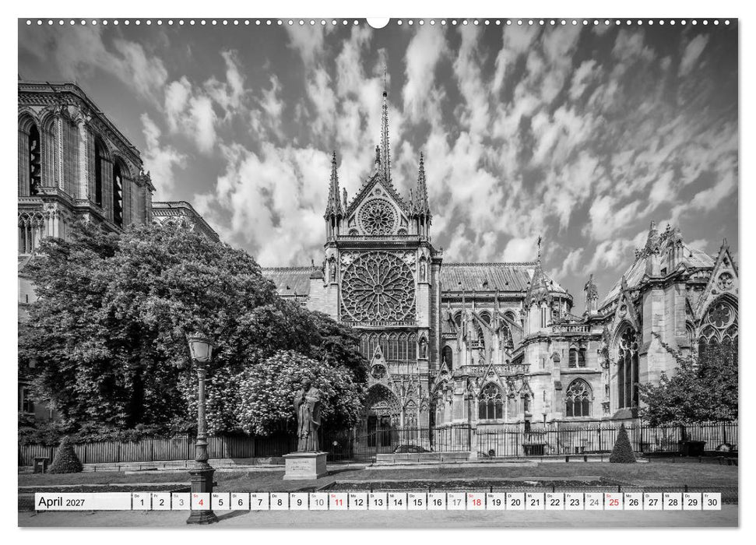The width and height of the screenshot is (756, 545).
Task: Select date 7 in the calendar row
Action: tap(259, 501)
